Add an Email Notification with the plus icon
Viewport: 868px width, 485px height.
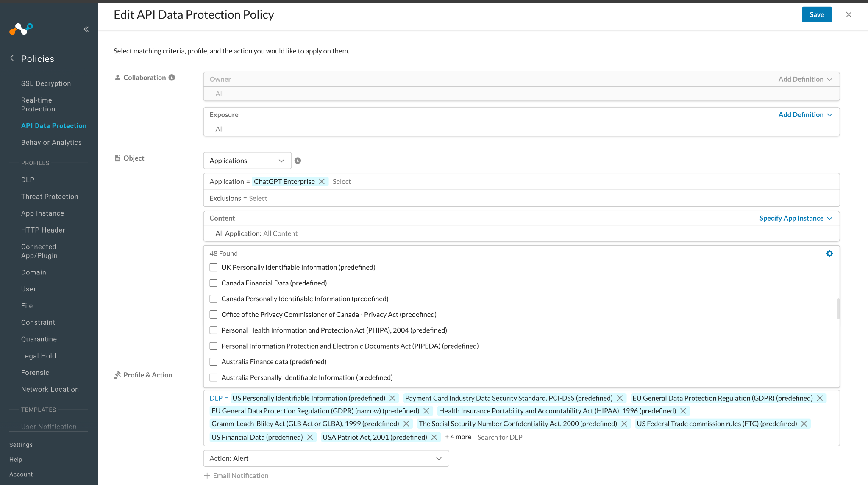point(207,475)
